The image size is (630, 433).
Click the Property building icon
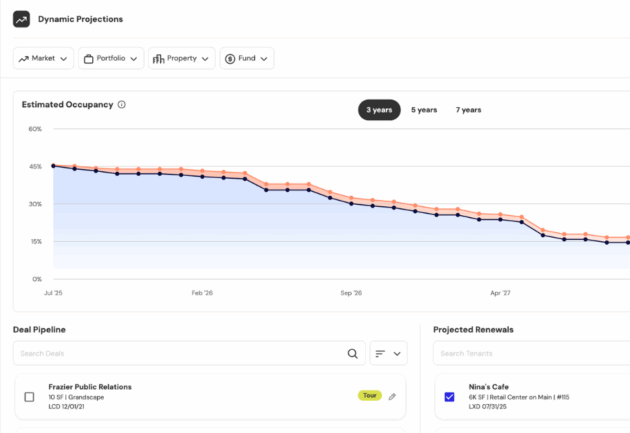(x=158, y=59)
